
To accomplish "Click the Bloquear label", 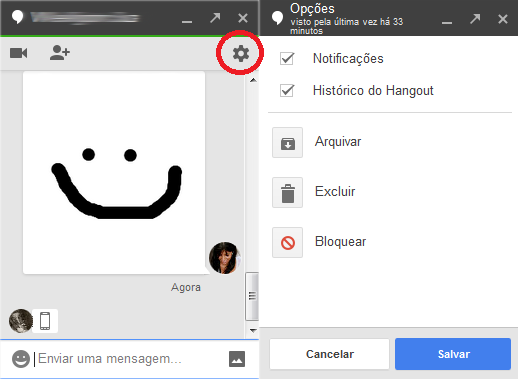I will tap(340, 242).
